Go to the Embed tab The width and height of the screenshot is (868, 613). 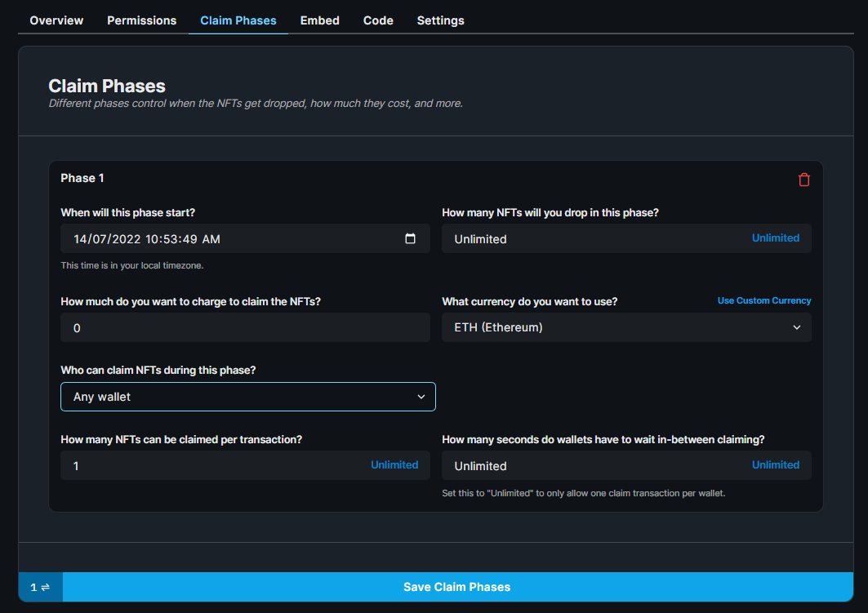[x=319, y=20]
